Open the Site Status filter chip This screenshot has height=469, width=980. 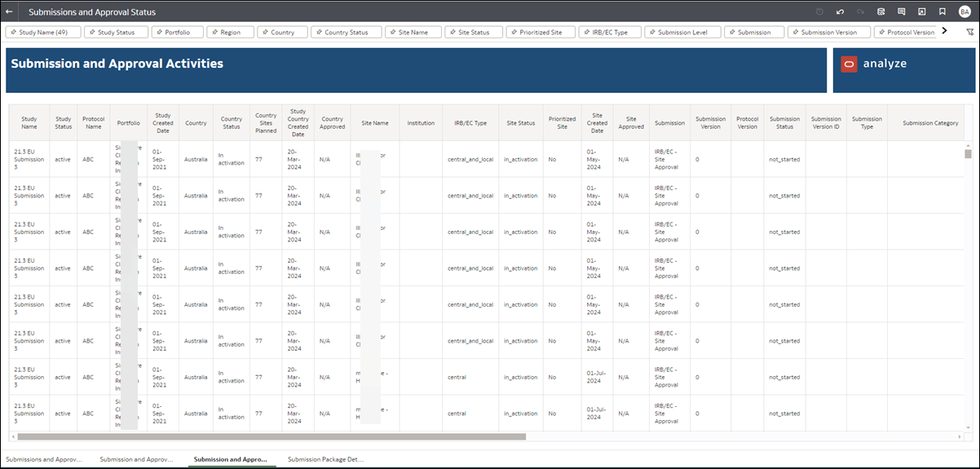coord(473,33)
